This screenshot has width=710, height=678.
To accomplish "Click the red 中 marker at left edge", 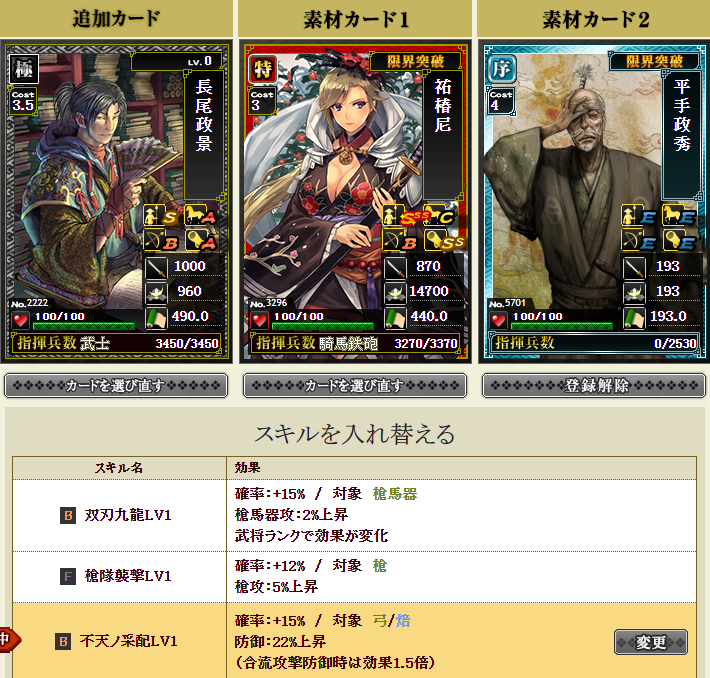I will pyautogui.click(x=9, y=640).
